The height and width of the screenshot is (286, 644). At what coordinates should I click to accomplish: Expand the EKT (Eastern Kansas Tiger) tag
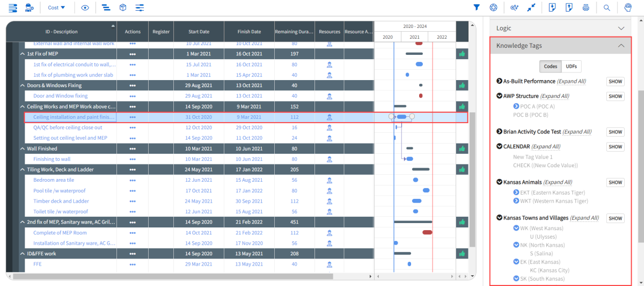click(516, 192)
